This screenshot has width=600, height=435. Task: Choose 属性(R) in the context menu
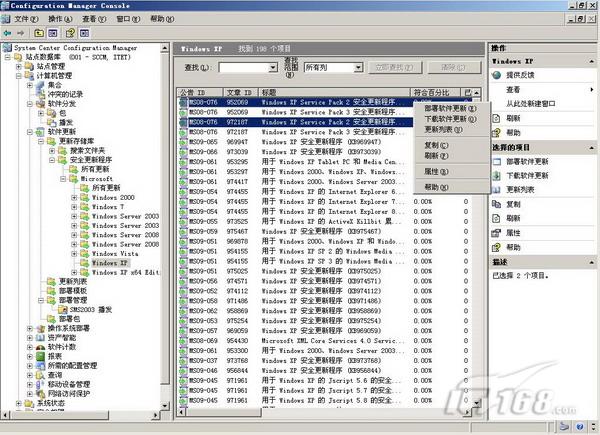pyautogui.click(x=436, y=172)
